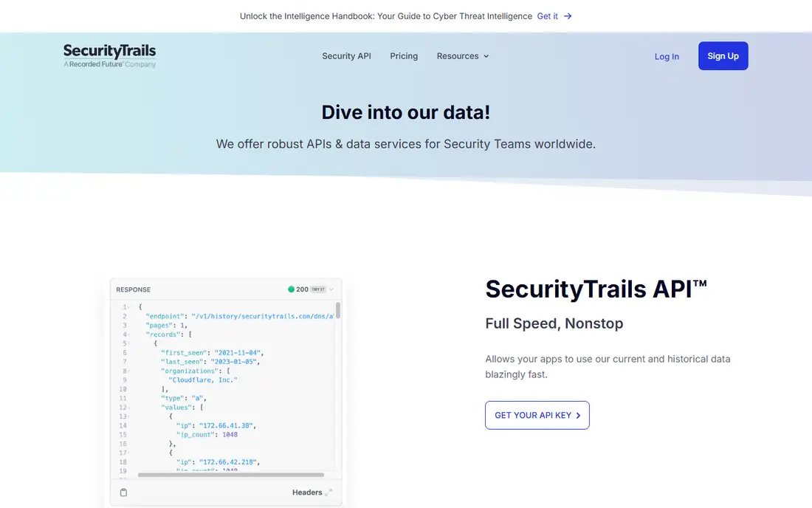The image size is (812, 508).
Task: Click the SecurityTrails API™ heading
Action: (596, 289)
